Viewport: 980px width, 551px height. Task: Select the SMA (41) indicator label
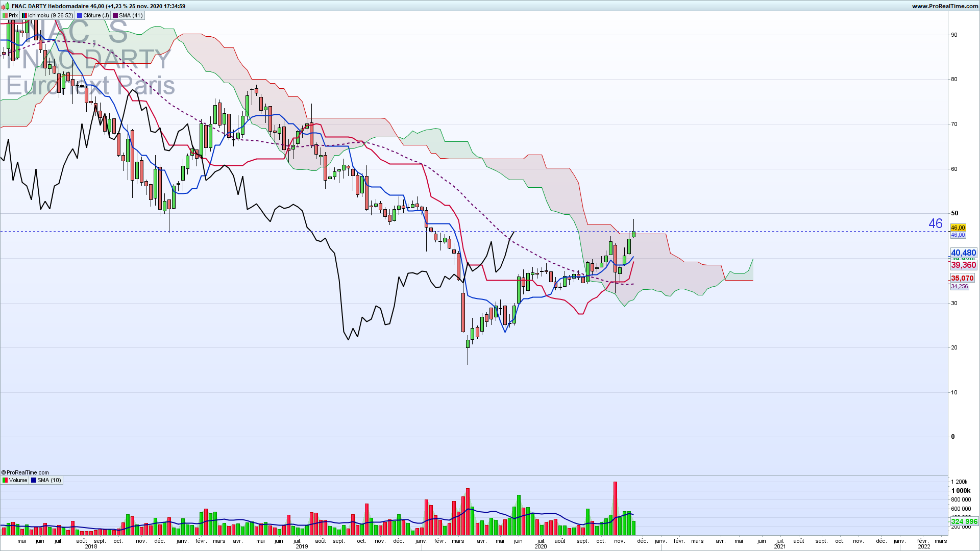click(131, 16)
